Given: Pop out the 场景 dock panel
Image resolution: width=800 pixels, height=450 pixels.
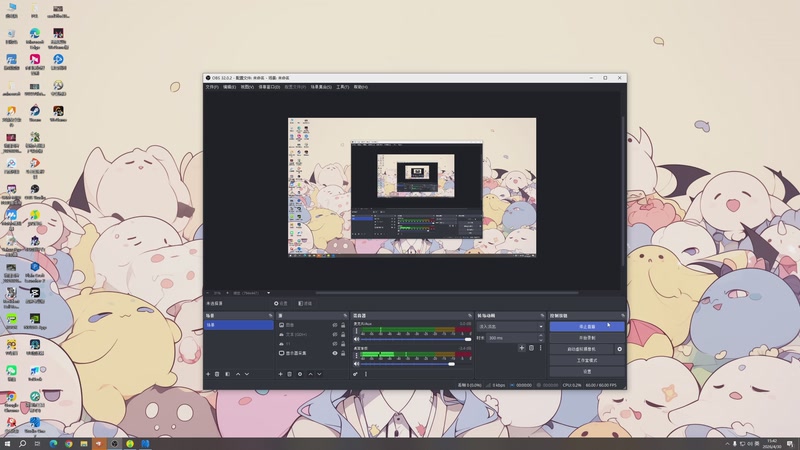Looking at the screenshot, I should [270, 315].
